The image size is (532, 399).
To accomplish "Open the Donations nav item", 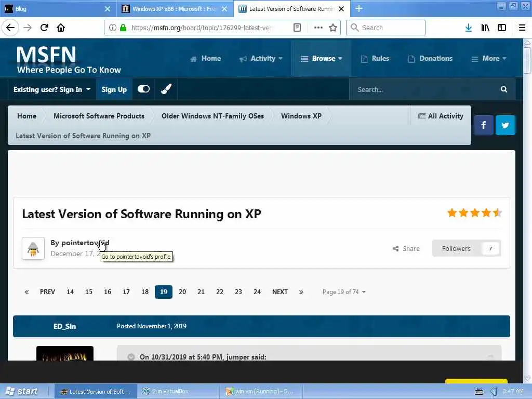I will [430, 58].
